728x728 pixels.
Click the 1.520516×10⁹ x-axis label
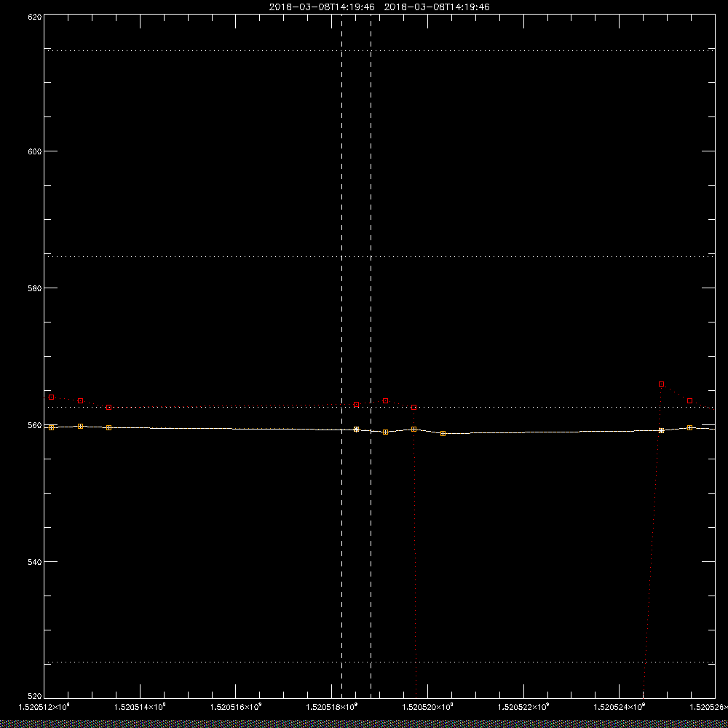(236, 707)
